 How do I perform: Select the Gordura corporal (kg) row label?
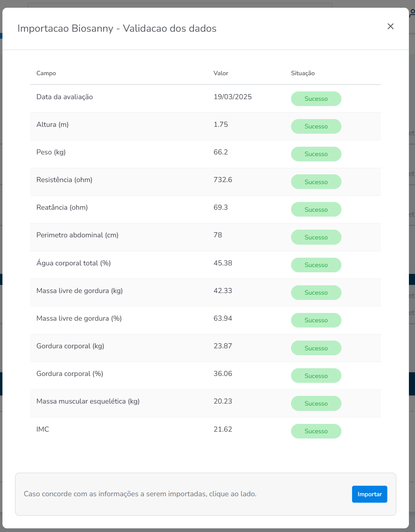pyautogui.click(x=70, y=346)
